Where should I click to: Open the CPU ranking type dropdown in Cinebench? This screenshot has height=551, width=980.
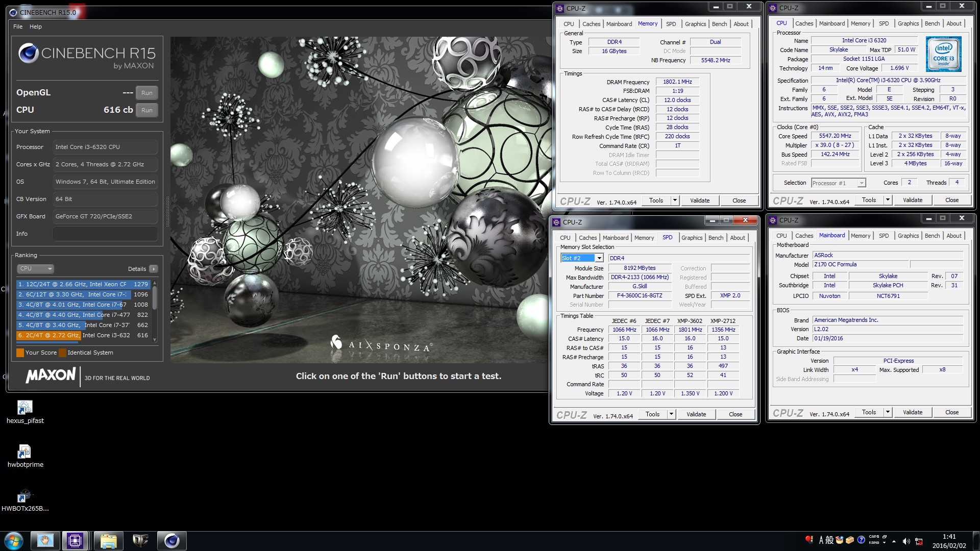point(36,268)
